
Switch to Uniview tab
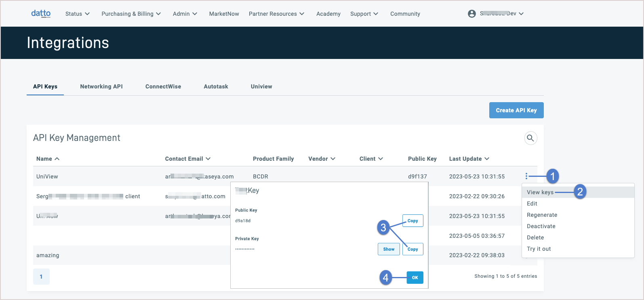[x=261, y=86]
